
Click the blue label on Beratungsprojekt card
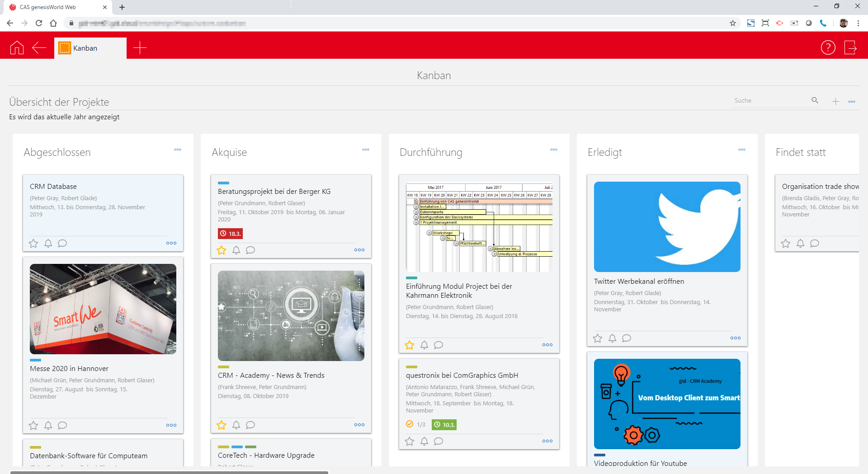(x=224, y=183)
